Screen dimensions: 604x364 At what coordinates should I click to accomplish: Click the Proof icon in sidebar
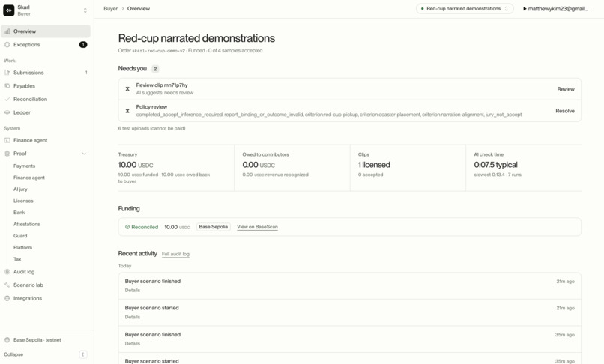pyautogui.click(x=7, y=154)
